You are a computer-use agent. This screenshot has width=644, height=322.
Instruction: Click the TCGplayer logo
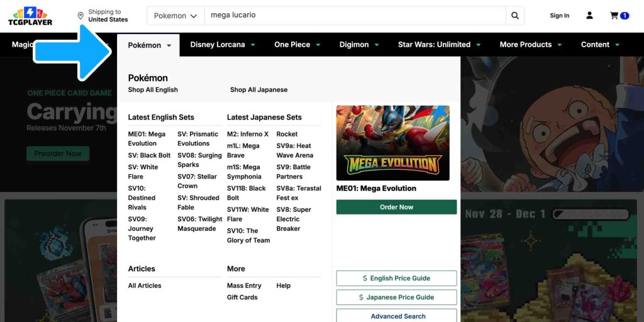(30, 16)
